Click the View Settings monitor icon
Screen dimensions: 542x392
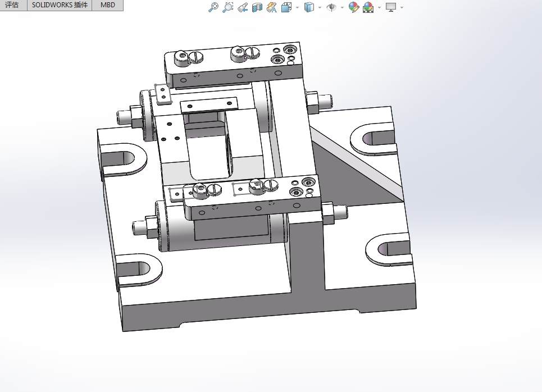point(391,7)
